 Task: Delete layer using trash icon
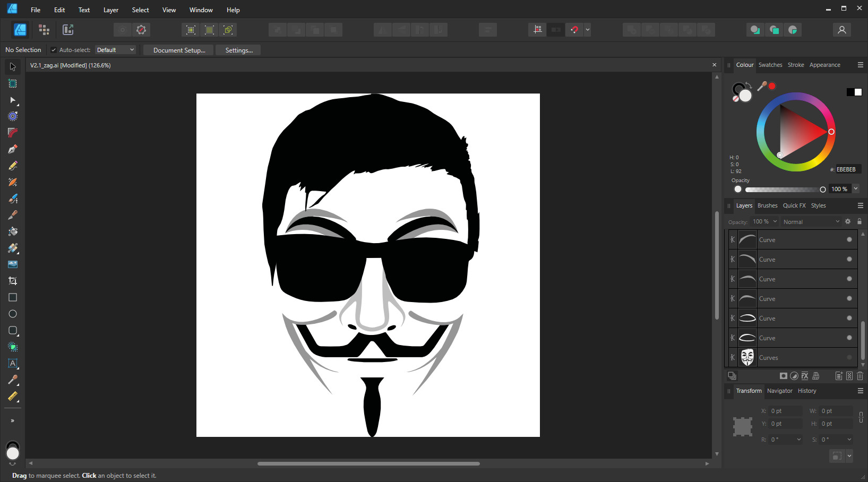click(x=860, y=376)
